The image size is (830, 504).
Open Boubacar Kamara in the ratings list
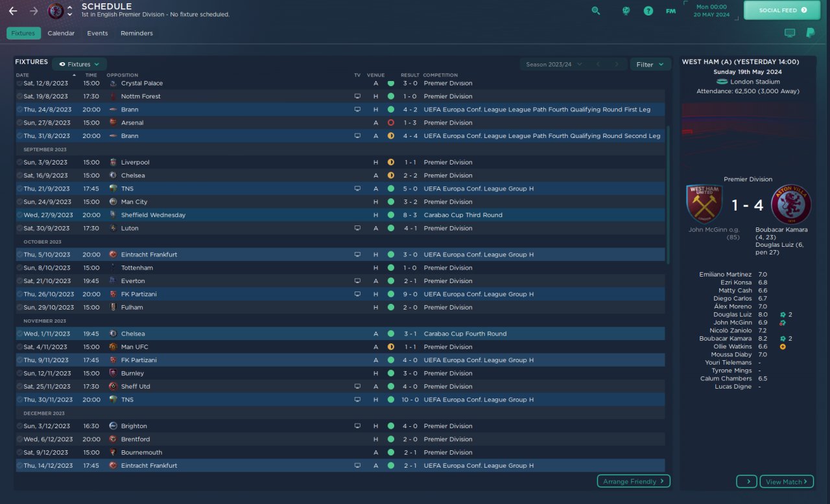[x=726, y=339]
